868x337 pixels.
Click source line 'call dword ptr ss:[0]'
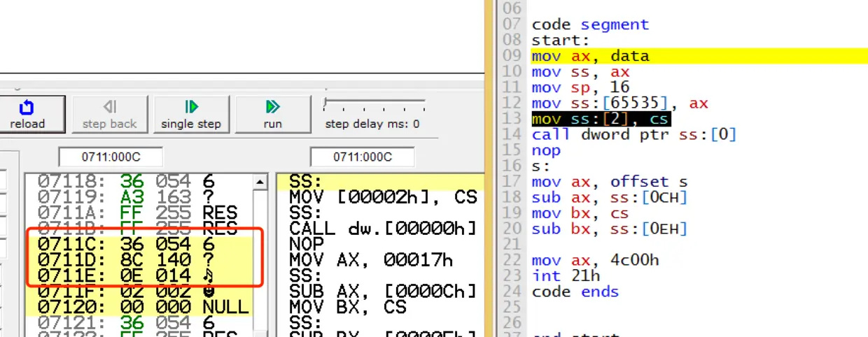tap(634, 134)
